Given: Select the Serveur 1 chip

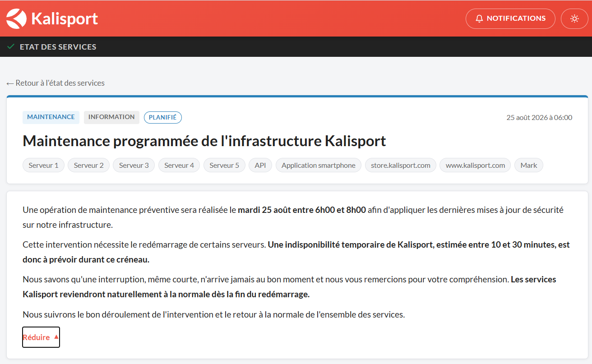Looking at the screenshot, I should (x=44, y=166).
